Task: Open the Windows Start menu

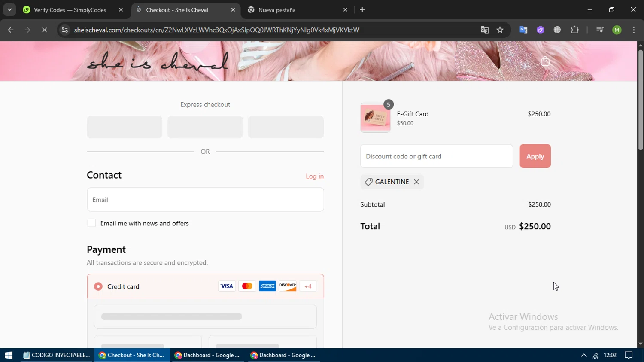Action: pyautogui.click(x=9, y=355)
